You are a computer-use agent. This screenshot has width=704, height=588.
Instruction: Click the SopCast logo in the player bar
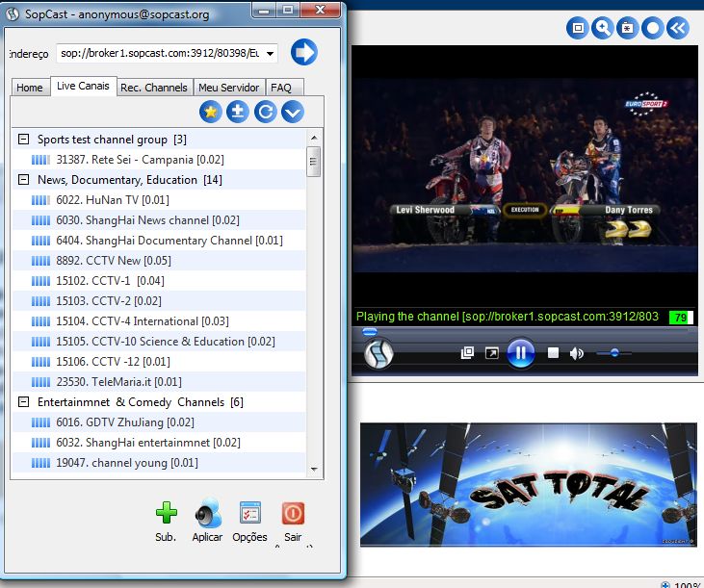click(x=378, y=354)
